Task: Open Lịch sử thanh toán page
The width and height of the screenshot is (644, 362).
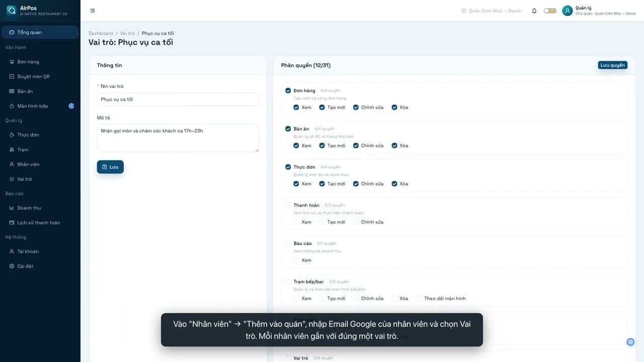Action: pos(40,223)
